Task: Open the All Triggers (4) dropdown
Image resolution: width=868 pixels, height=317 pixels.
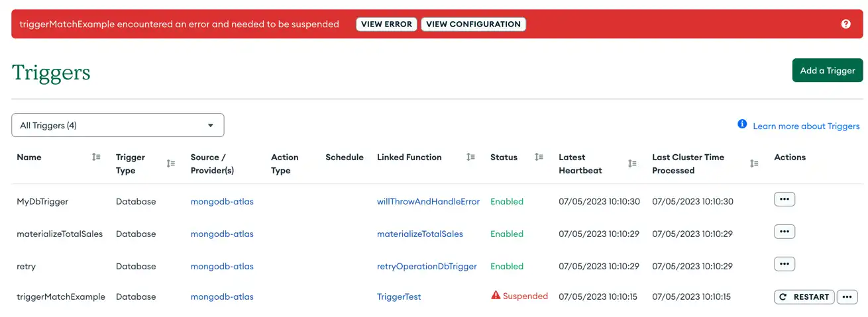Action: [x=118, y=125]
